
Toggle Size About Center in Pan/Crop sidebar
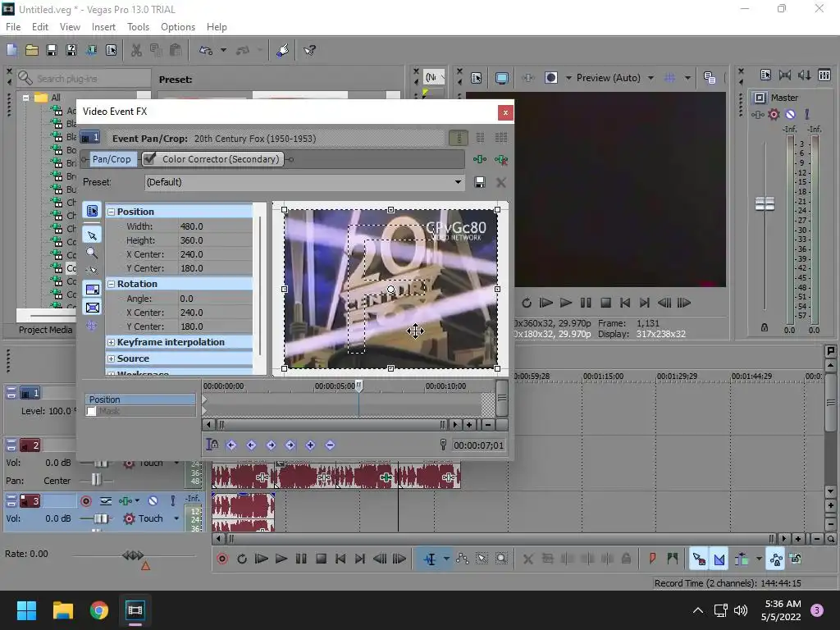point(92,308)
